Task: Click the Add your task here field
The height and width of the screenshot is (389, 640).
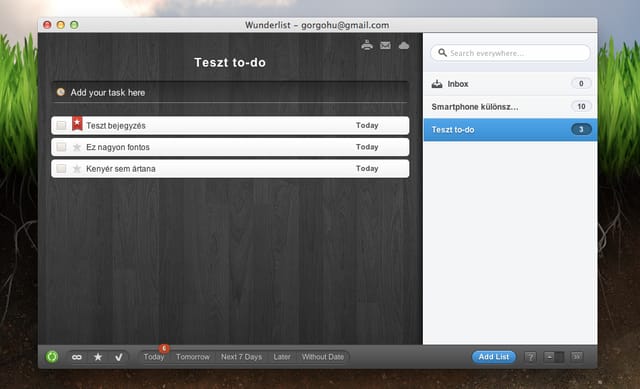Action: (x=230, y=92)
